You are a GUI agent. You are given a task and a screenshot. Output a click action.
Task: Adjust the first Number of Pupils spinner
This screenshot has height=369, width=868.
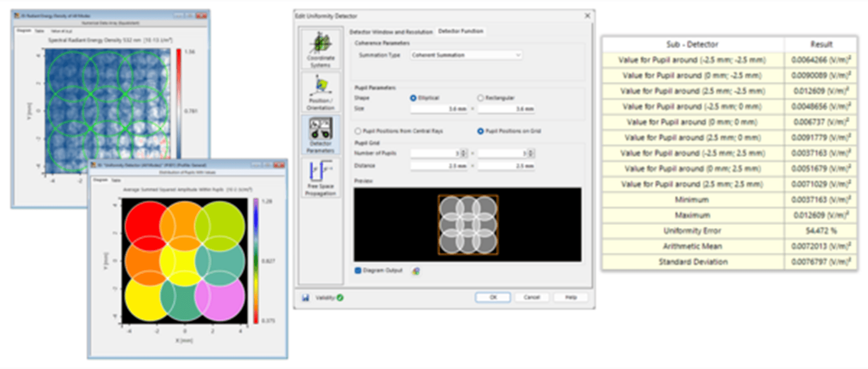point(464,153)
